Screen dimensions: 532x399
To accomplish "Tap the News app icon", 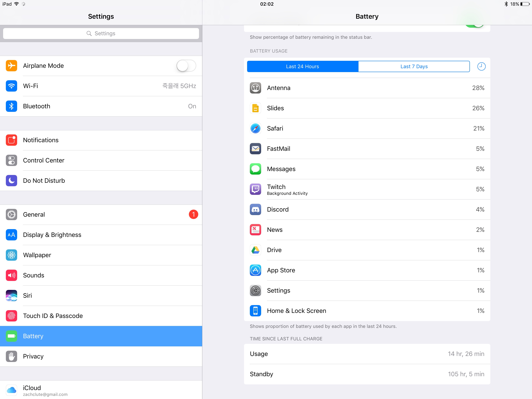I will click(x=255, y=230).
